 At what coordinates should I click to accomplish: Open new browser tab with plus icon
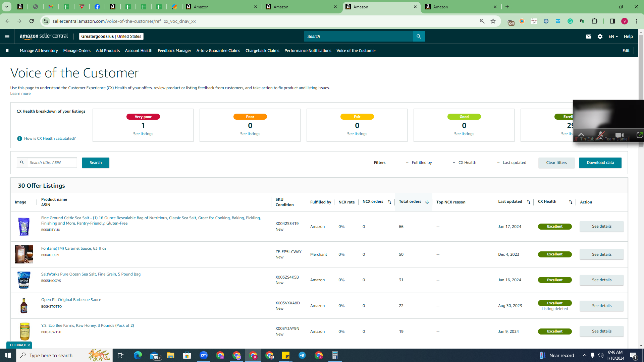[507, 7]
